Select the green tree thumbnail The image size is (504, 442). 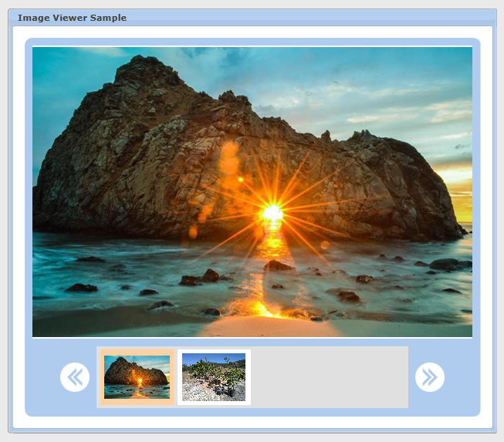click(214, 377)
